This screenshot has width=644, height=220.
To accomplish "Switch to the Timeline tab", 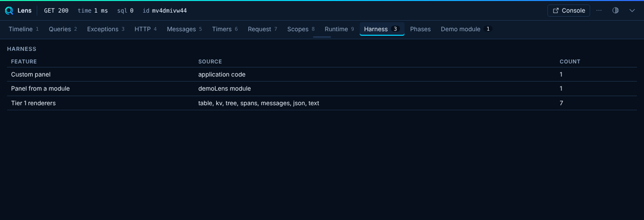I will tap(24, 29).
